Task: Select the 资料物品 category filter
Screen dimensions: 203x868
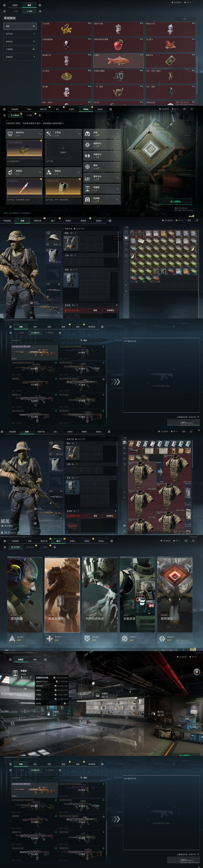Action: click(20, 57)
